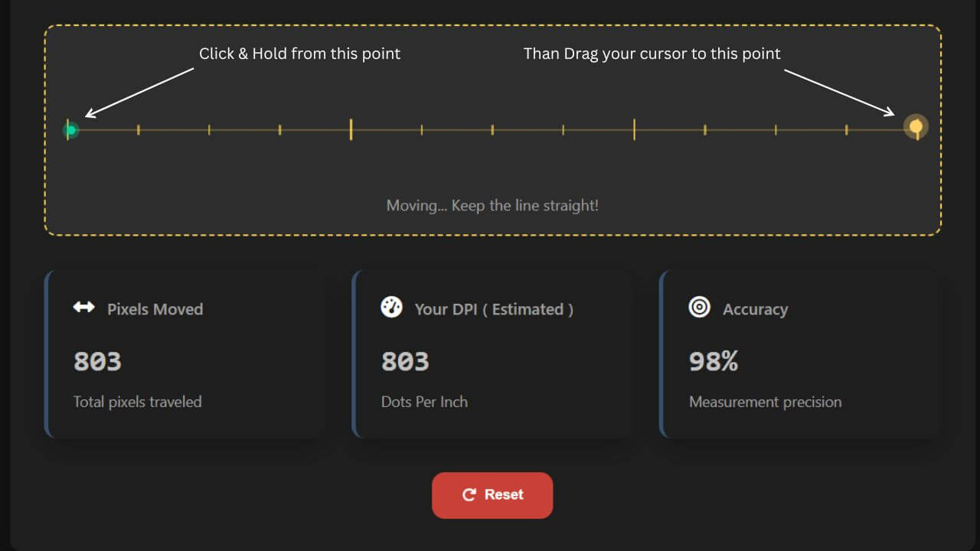Click the "Pixels Moved" card heading

[x=155, y=309]
